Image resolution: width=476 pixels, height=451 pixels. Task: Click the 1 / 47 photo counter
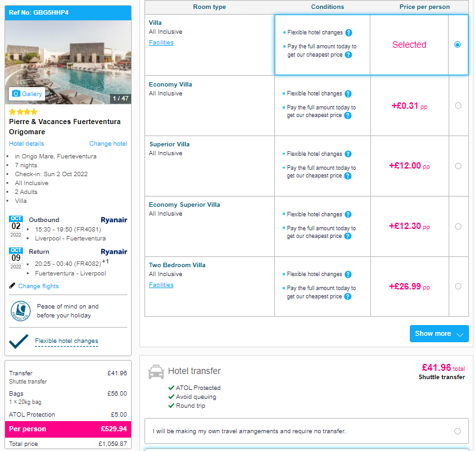tap(120, 99)
